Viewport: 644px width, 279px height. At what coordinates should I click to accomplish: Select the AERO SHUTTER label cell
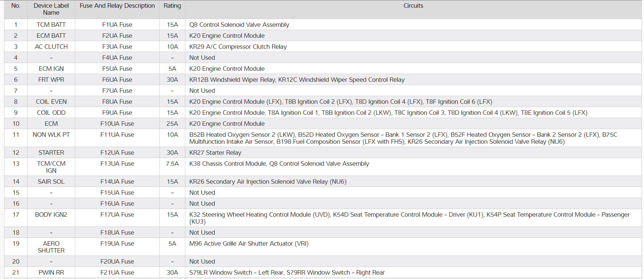coord(51,247)
